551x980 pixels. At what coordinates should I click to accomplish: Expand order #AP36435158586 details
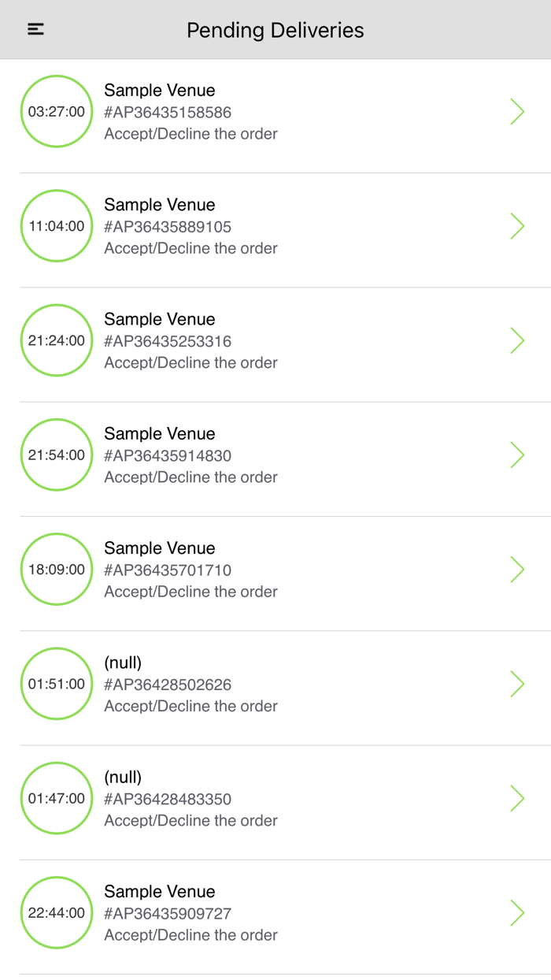517,111
